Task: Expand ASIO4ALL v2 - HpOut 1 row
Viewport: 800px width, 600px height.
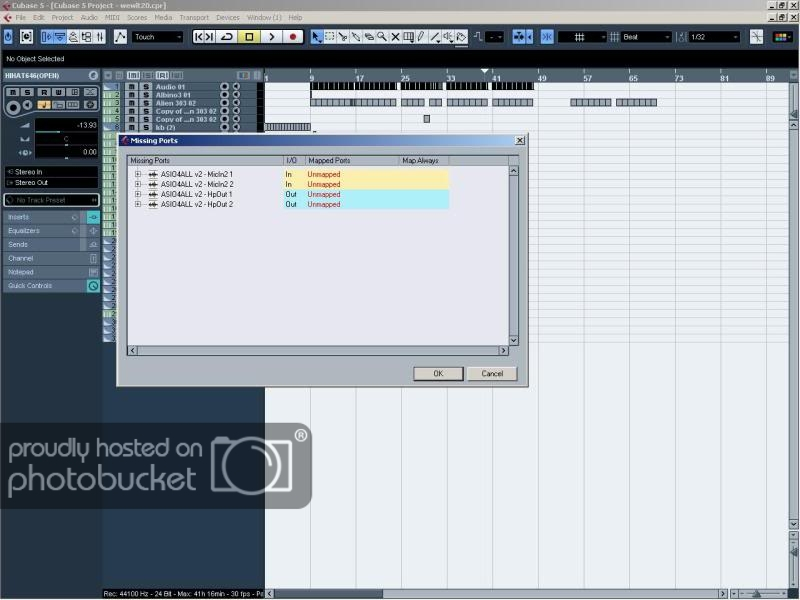Action: coord(138,194)
